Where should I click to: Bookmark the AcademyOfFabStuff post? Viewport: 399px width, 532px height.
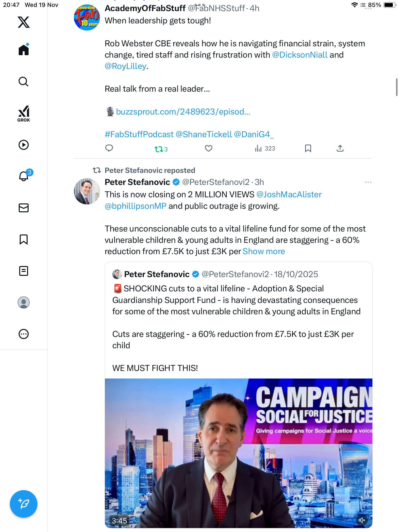(x=308, y=148)
